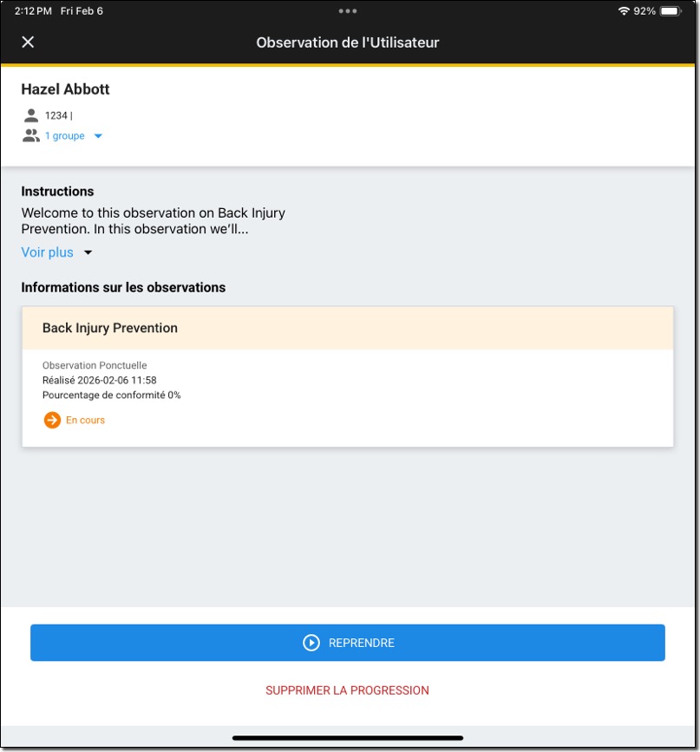Tap the Wi-Fi status icon
The height and width of the screenshot is (752, 700).
pyautogui.click(x=624, y=11)
